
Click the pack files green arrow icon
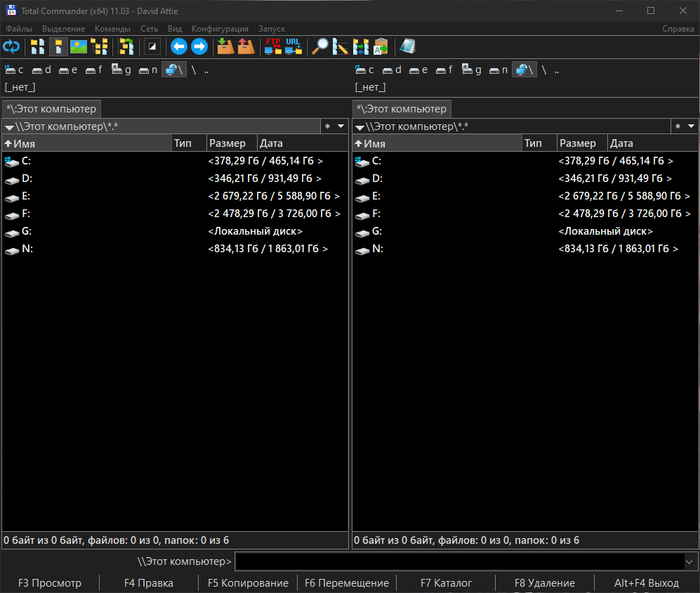point(225,46)
